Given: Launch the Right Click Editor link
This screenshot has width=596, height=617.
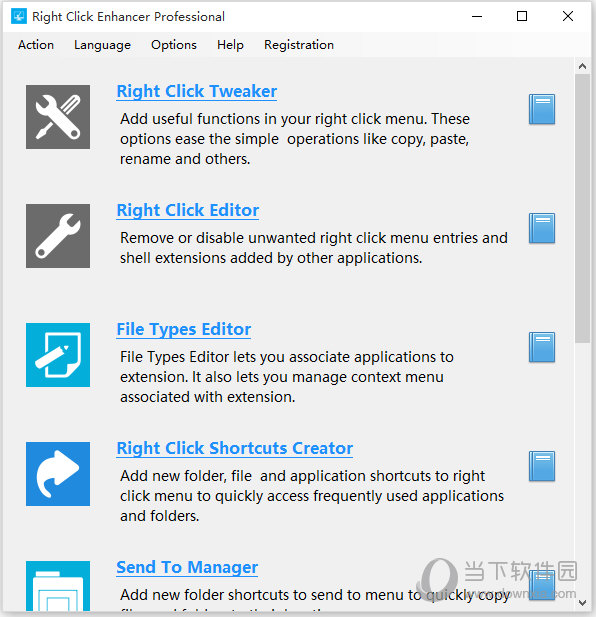Looking at the screenshot, I should [188, 210].
